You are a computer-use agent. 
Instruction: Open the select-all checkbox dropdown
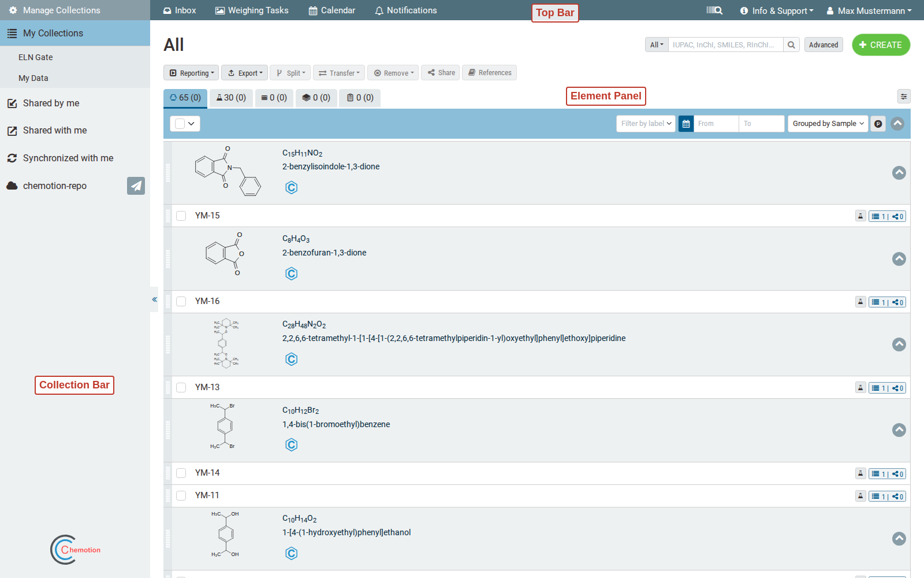(185, 124)
